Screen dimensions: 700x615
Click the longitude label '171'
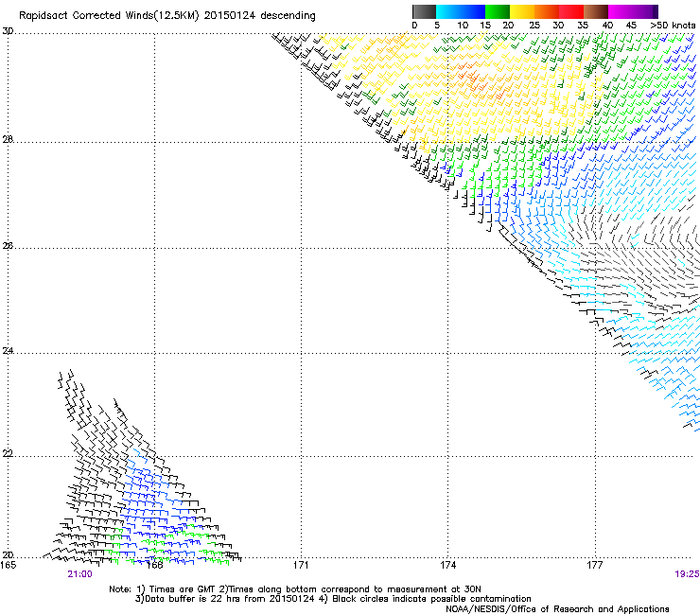click(301, 565)
